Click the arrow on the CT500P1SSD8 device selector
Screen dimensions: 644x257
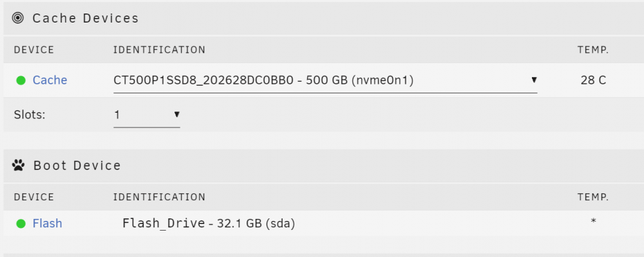click(x=534, y=80)
